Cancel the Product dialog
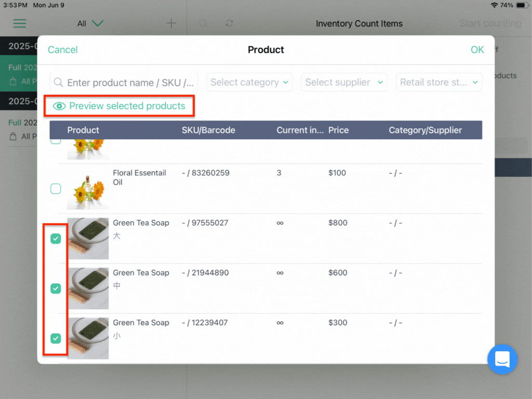The image size is (532, 399). click(x=63, y=49)
